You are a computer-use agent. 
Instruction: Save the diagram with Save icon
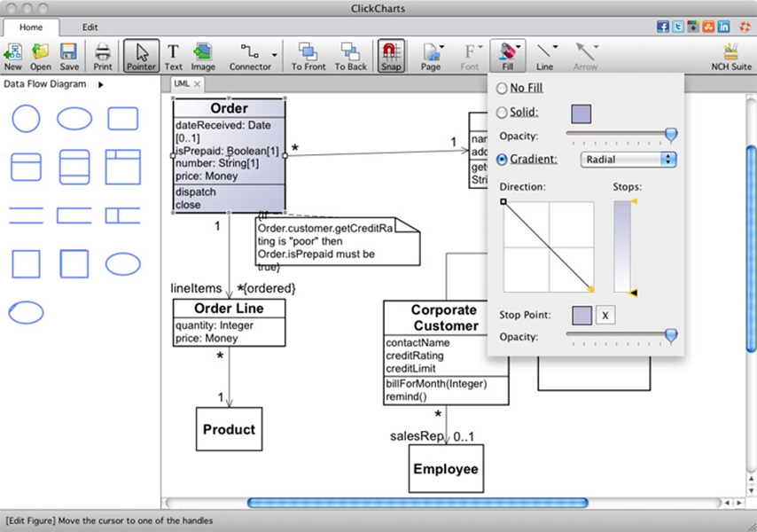tap(69, 57)
